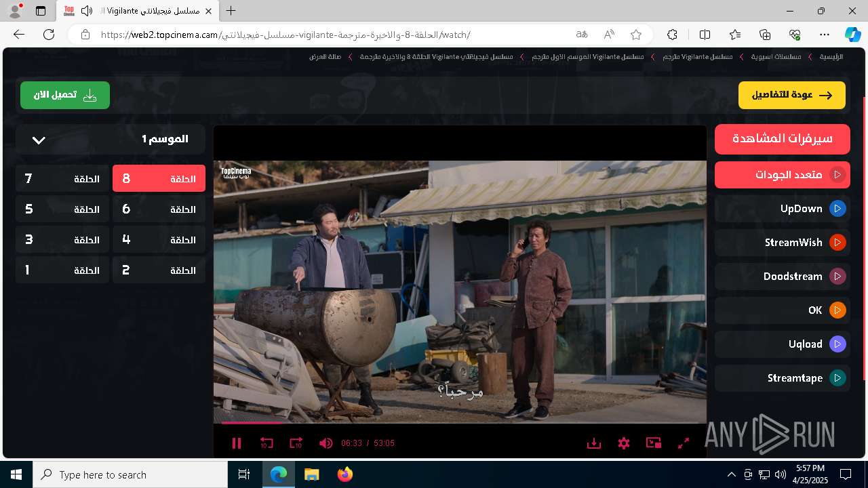This screenshot has height=488, width=868.
Task: Pause the video playback
Action: (237, 443)
